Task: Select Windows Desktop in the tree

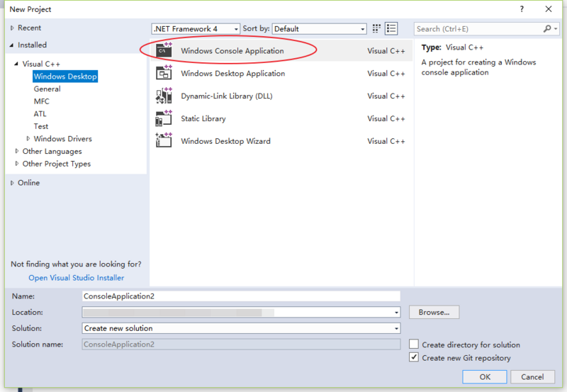Action: coord(65,77)
